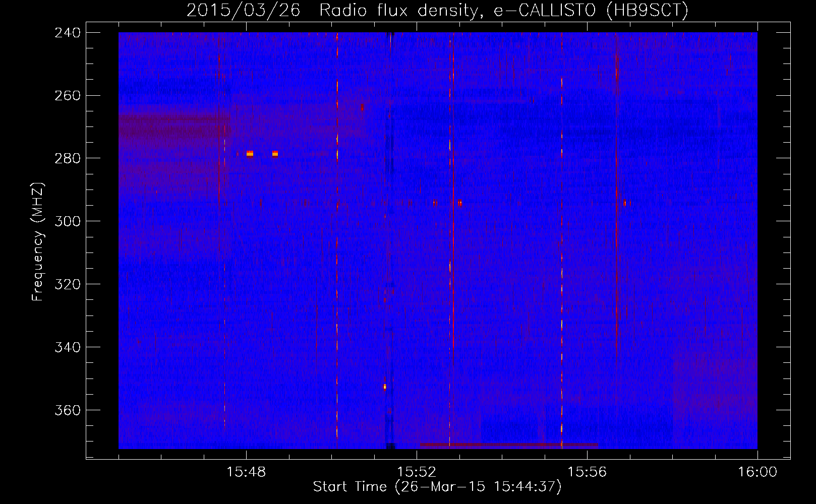Screen dimensions: 816x504
Task: Click the 'Start Time (26-Mar-15 15:44:37)' label
Action: tap(437, 487)
